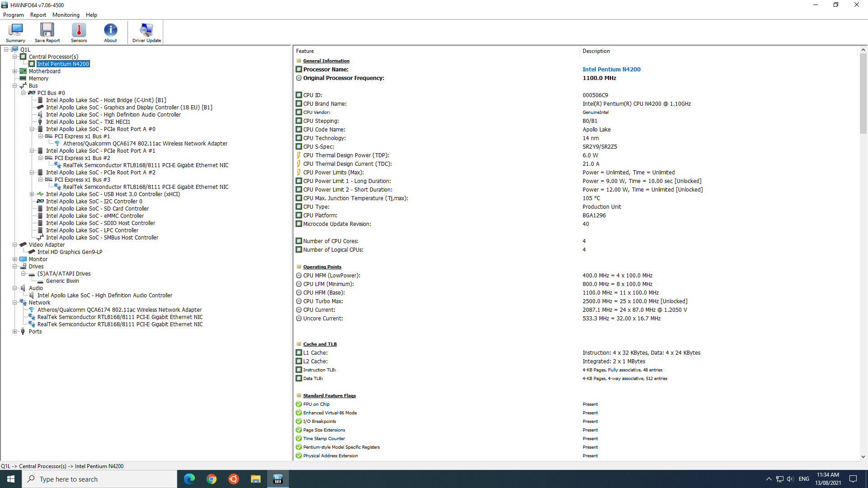Image resolution: width=868 pixels, height=488 pixels.
Task: Select Intel HD Graphics Gen9-LP item
Action: (x=70, y=252)
